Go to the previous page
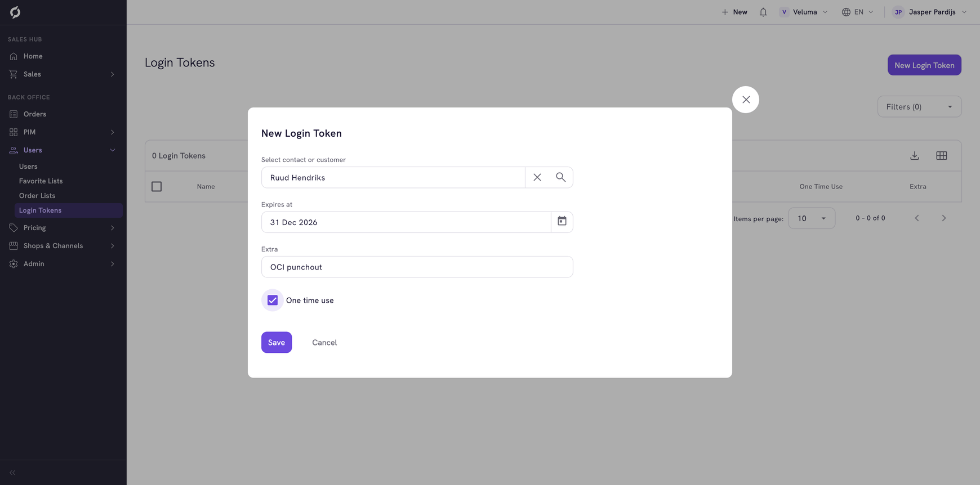Viewport: 980px width, 485px height. tap(917, 218)
